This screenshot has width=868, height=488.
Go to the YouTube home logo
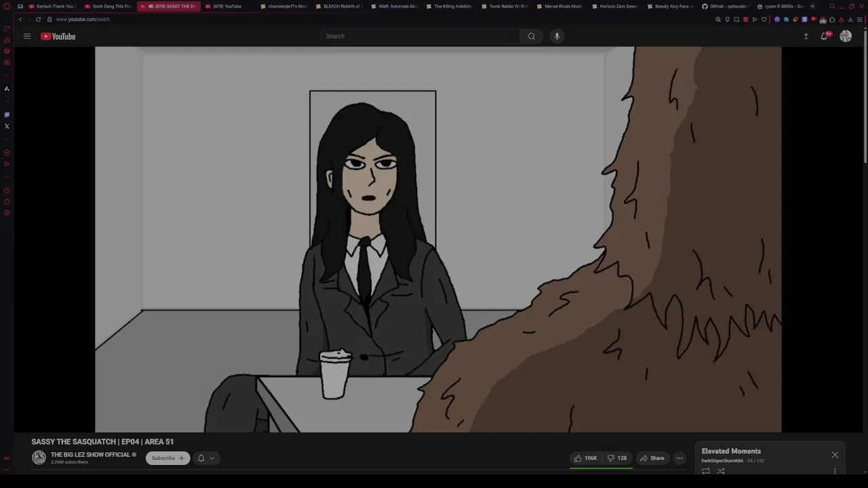58,37
